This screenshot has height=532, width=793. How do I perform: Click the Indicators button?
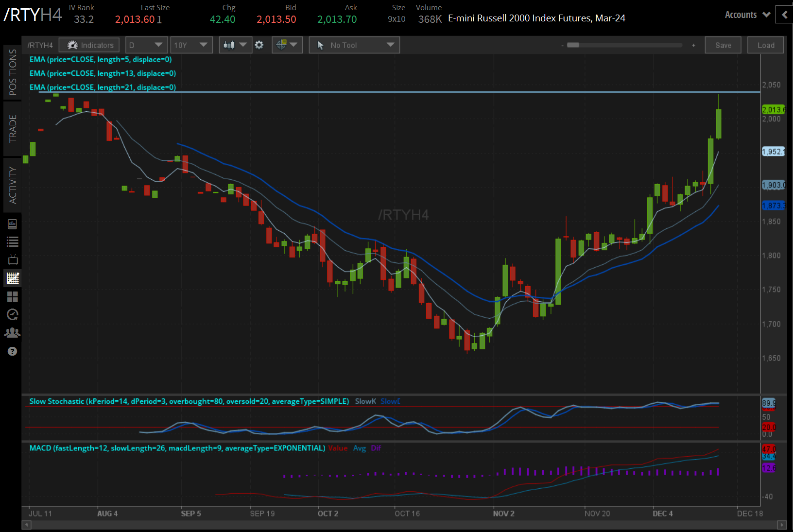click(89, 45)
